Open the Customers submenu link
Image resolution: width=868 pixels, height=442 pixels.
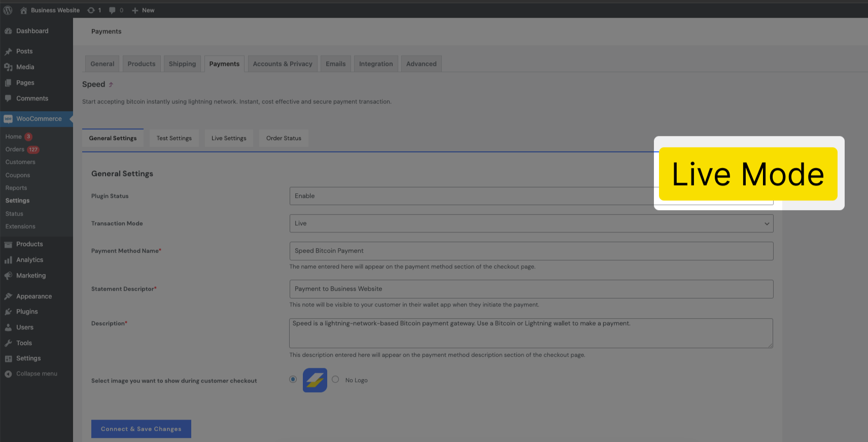click(20, 162)
